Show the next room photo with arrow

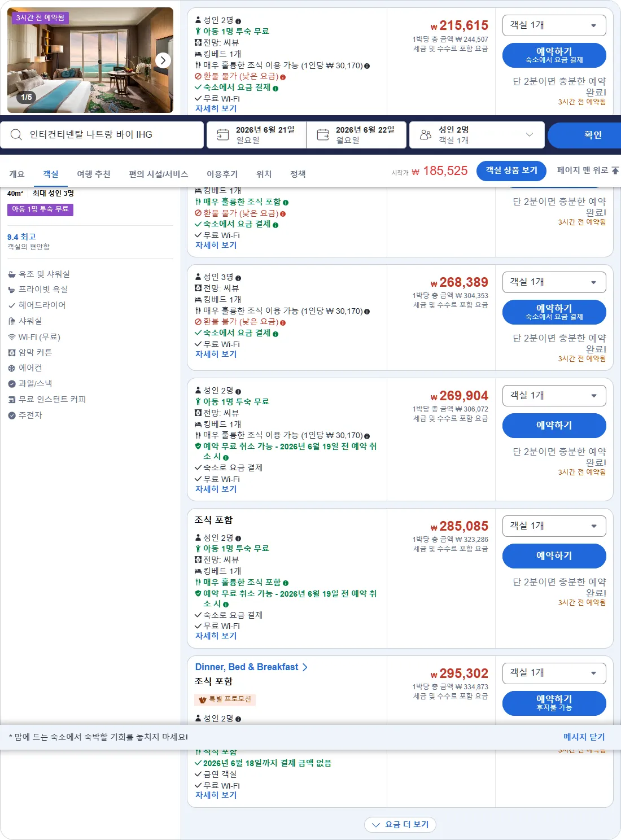click(x=163, y=60)
